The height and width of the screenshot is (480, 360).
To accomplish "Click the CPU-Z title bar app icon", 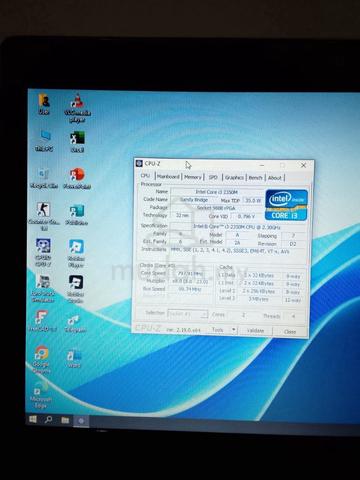I will point(140,163).
